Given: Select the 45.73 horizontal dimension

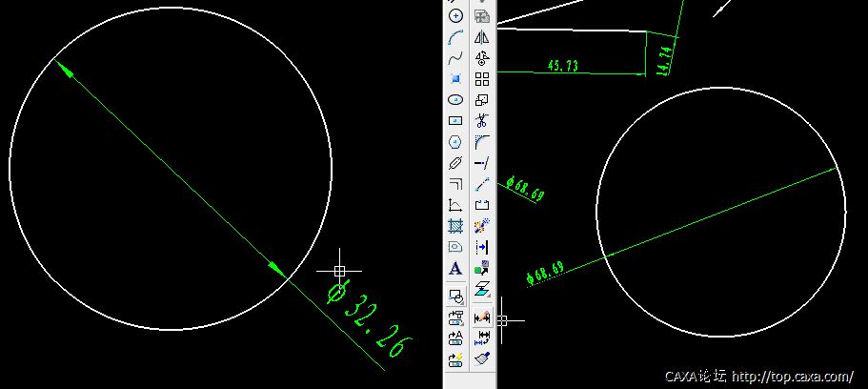Looking at the screenshot, I should [562, 66].
